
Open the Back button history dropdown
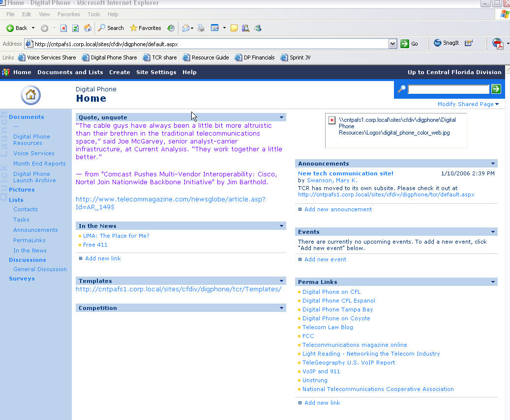pyautogui.click(x=33, y=28)
